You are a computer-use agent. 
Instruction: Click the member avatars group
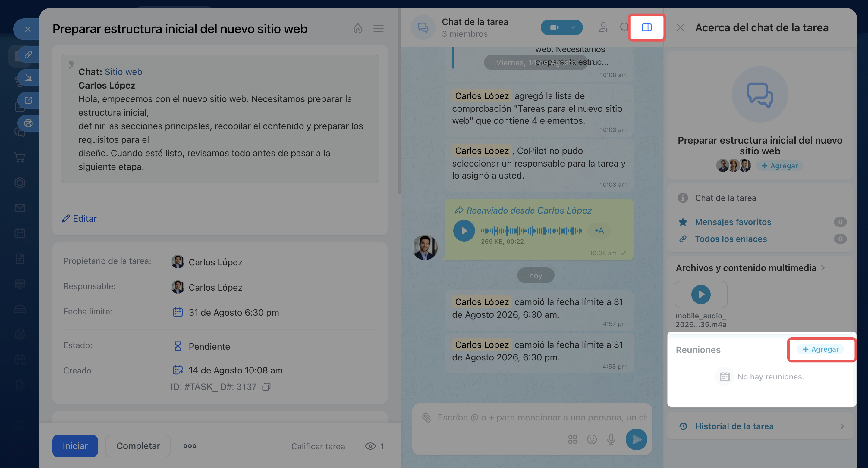(734, 166)
